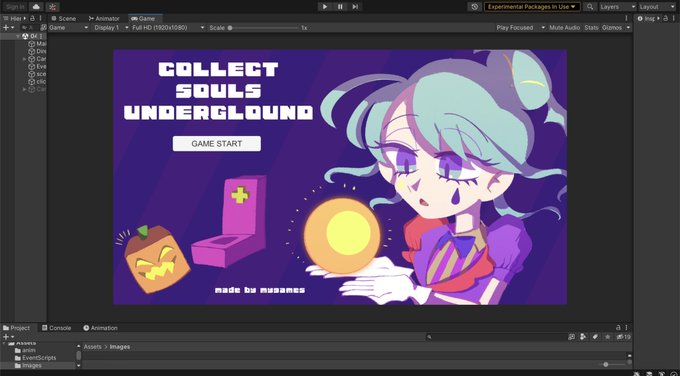680x376 pixels.
Task: Open the cloud services icon
Action: (x=36, y=7)
